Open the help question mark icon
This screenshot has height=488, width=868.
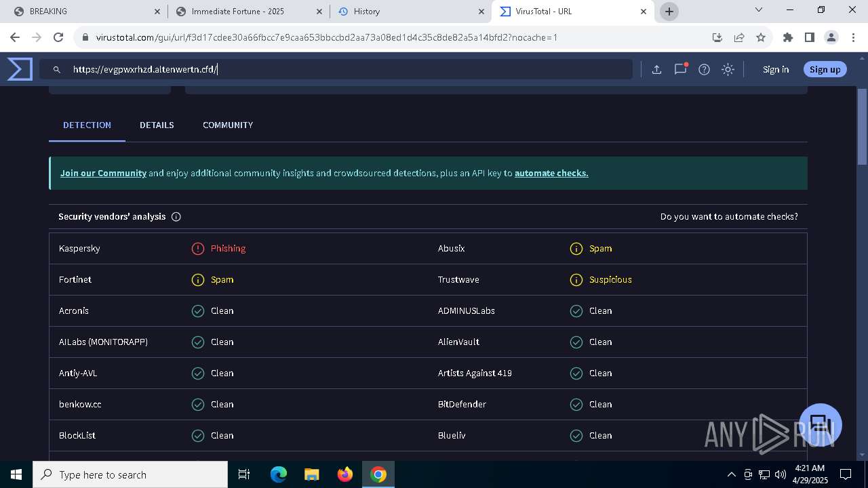pyautogui.click(x=704, y=69)
